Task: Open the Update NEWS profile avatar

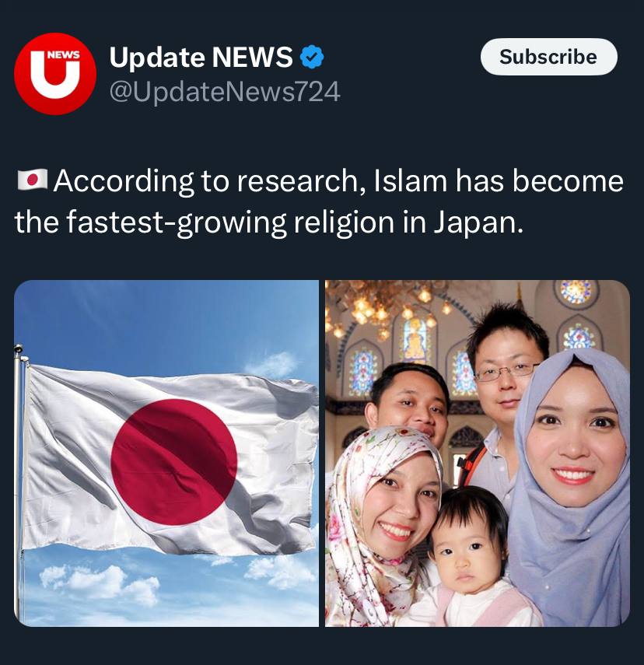Action: 55,74
